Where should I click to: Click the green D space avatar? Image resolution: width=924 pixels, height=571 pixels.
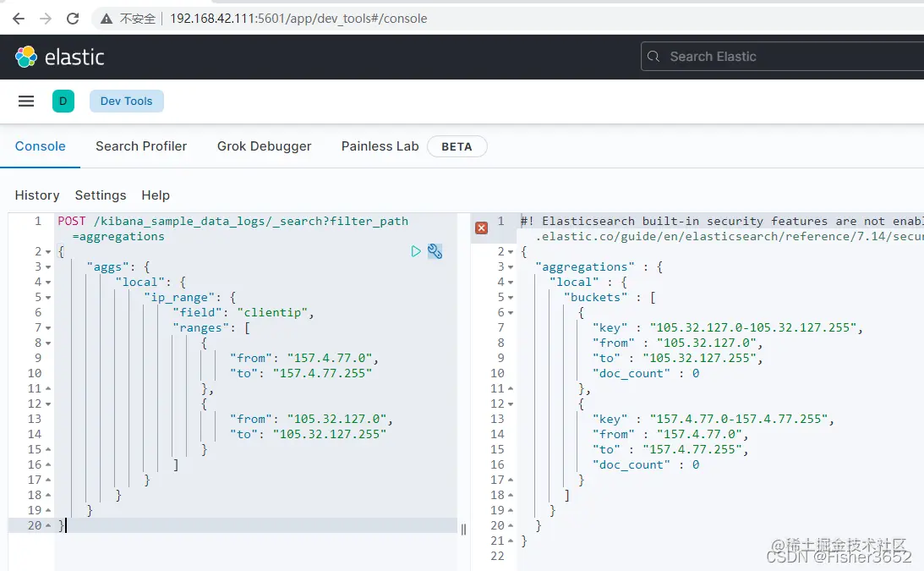click(x=63, y=101)
